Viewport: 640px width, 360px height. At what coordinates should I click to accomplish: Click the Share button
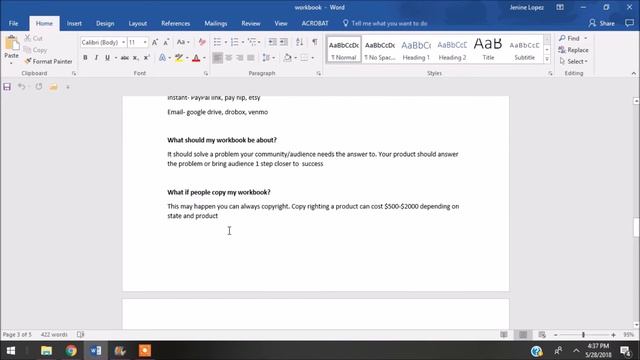click(x=602, y=23)
